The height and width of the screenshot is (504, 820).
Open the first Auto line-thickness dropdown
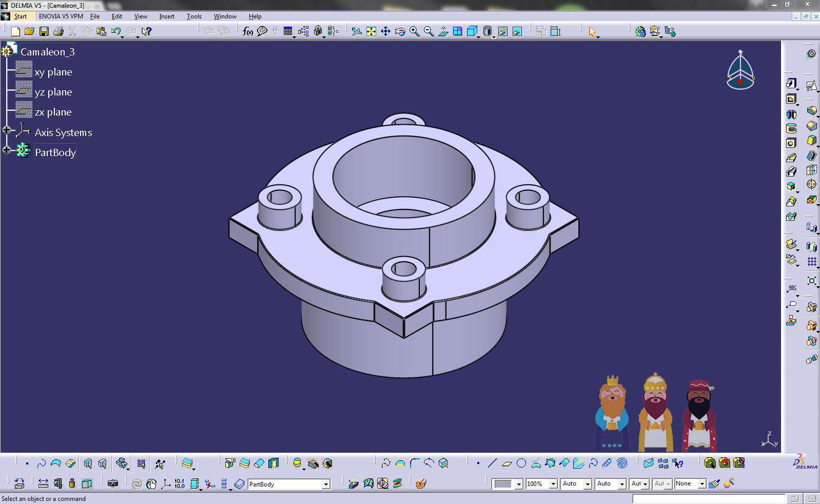(588, 484)
